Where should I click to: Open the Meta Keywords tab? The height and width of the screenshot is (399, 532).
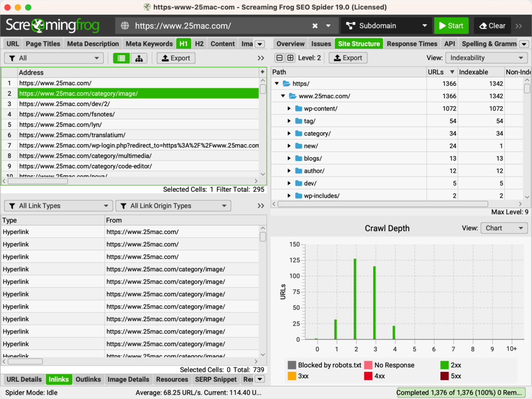point(150,44)
